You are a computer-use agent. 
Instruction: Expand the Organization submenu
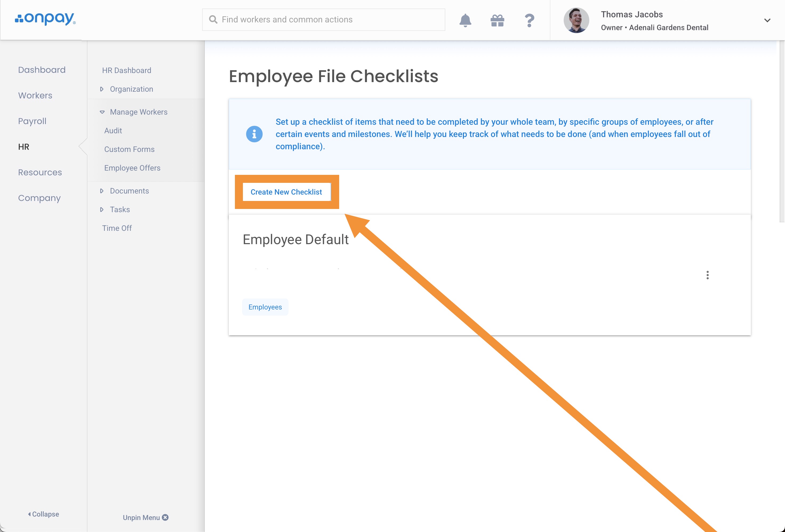coord(102,89)
